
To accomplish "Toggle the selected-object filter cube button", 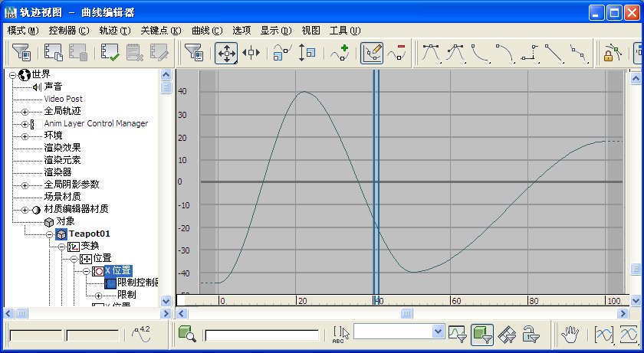I will (x=482, y=335).
